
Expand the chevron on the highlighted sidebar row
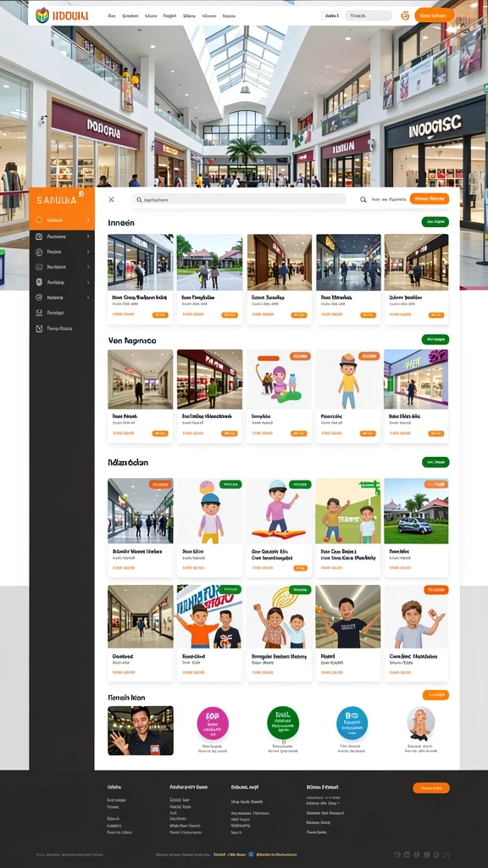88,220
